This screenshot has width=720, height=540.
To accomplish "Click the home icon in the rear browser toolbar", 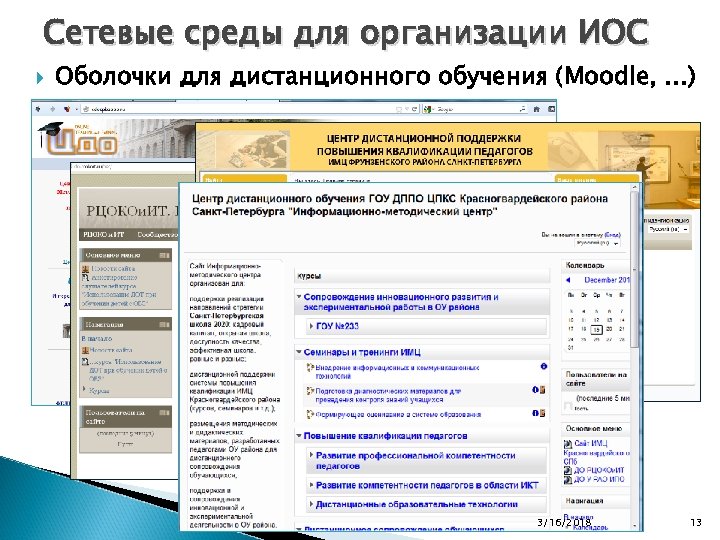I will pyautogui.click(x=536, y=109).
